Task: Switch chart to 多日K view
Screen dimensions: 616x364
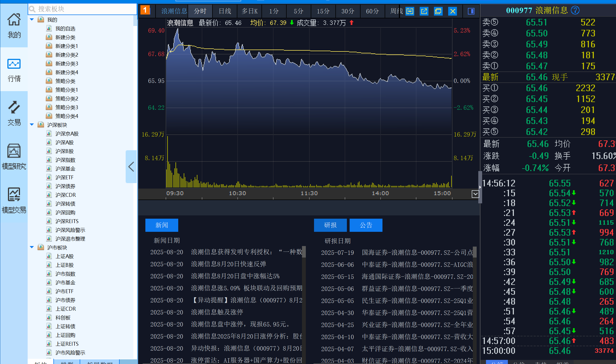Action: [x=249, y=11]
